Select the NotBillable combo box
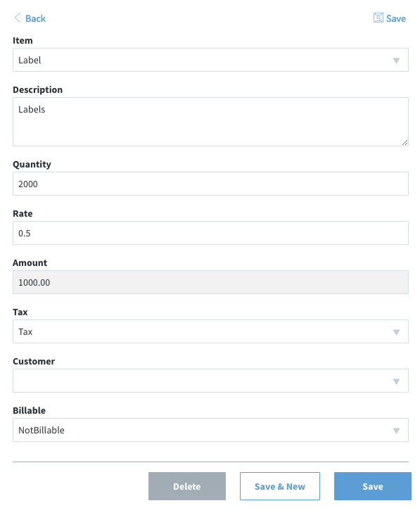Screen dimensions: 420x508 point(210,430)
